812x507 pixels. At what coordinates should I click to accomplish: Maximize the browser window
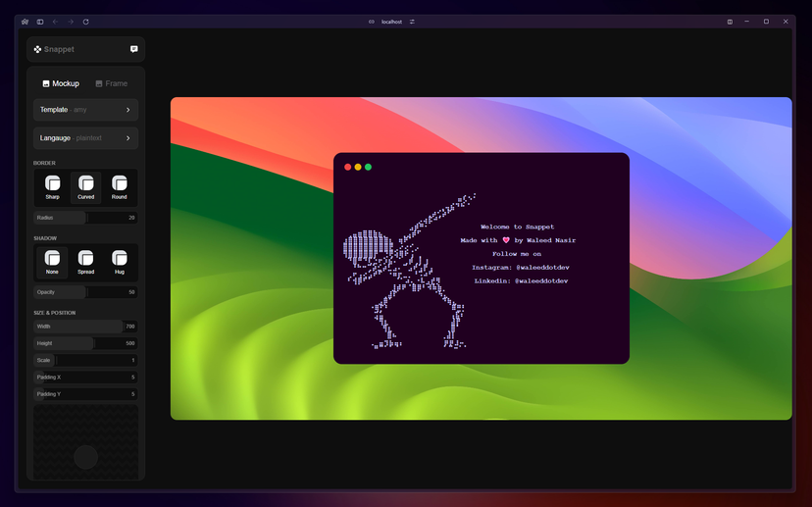point(766,22)
